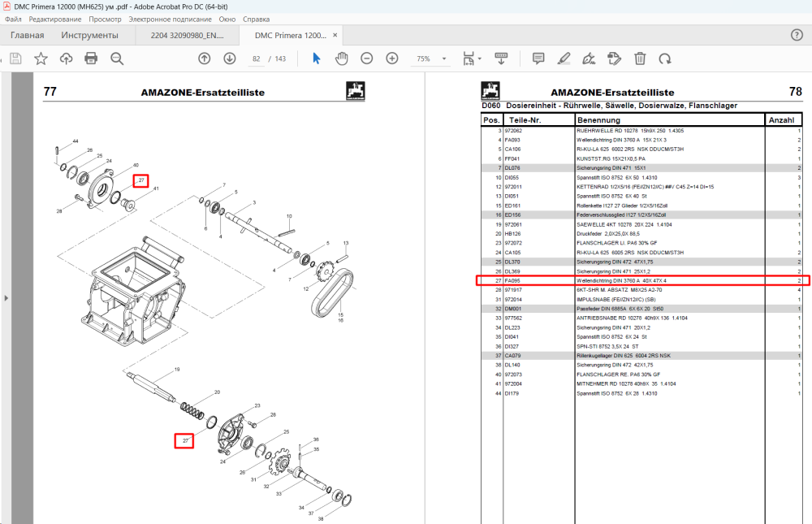
Task: Open the zoom level dropdown arrow
Action: [444, 58]
